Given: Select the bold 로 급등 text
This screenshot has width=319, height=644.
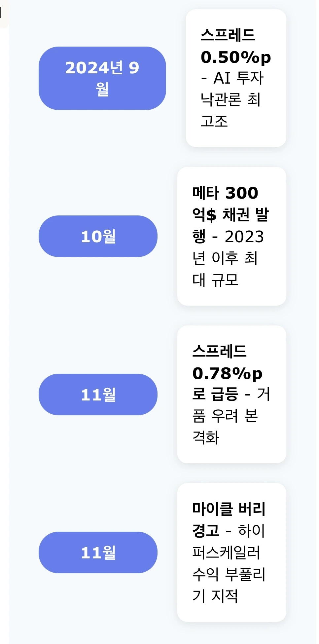Looking at the screenshot, I should coord(215,394).
